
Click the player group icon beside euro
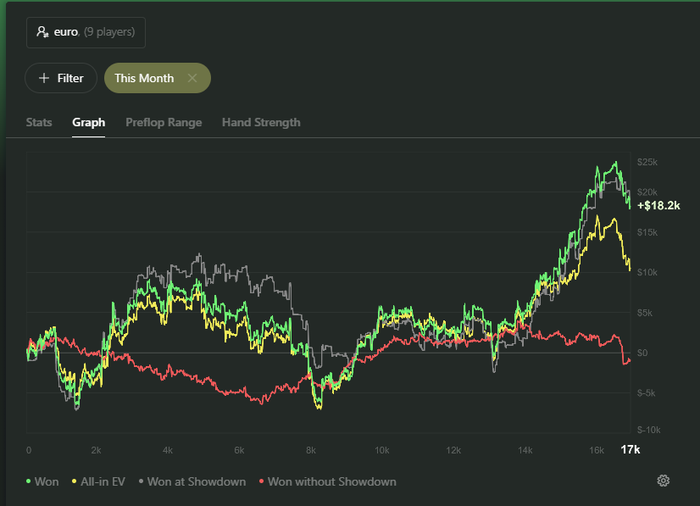(42, 32)
